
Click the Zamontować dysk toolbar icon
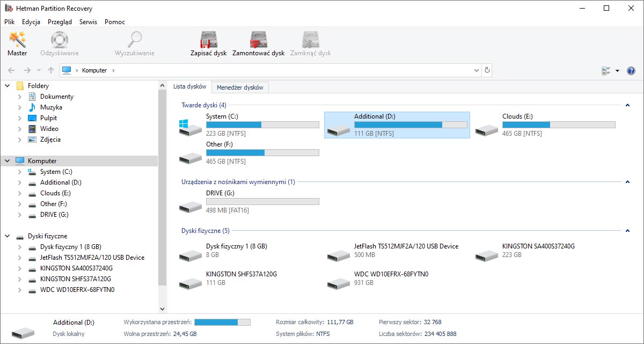[258, 40]
